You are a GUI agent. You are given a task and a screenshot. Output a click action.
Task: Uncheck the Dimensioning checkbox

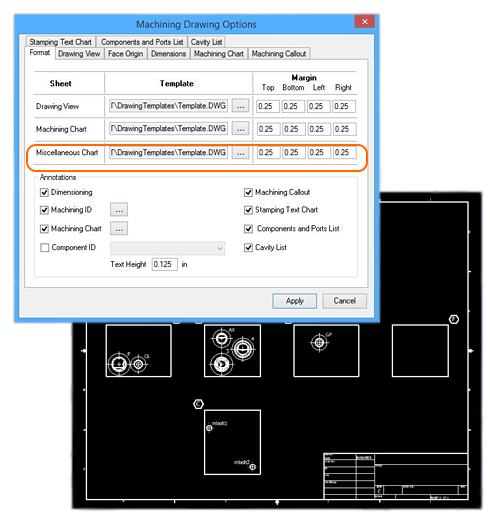pyautogui.click(x=44, y=192)
